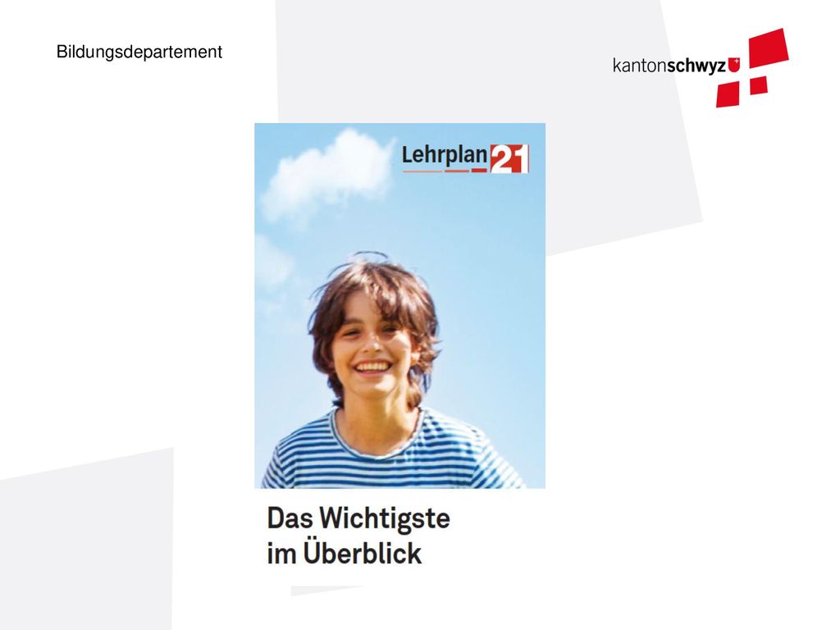Select the Lehrplan word on the cover
The width and height of the screenshot is (840, 630).
click(x=445, y=155)
